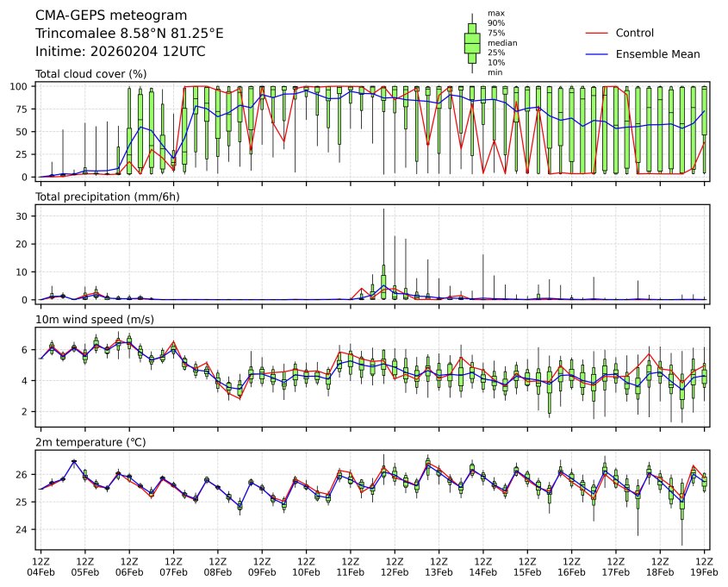Click the legend '75%' label
This screenshot has width=728, height=587.
pyautogui.click(x=496, y=33)
